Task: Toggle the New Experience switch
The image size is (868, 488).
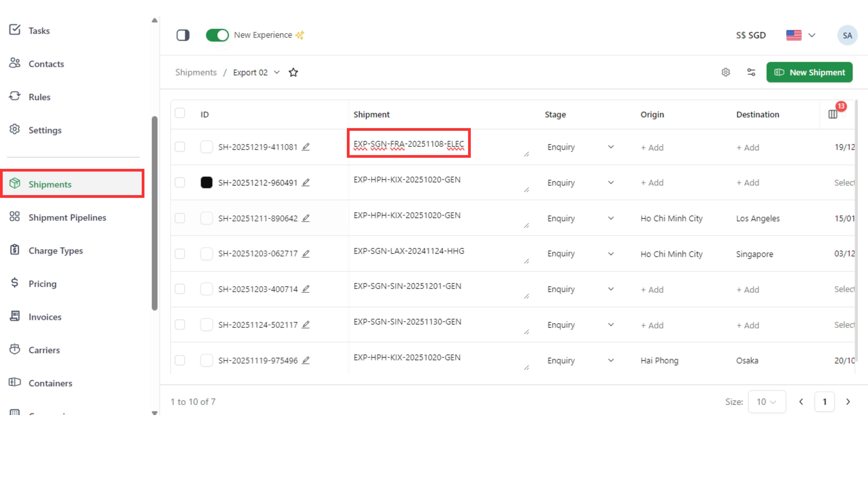Action: pos(217,35)
